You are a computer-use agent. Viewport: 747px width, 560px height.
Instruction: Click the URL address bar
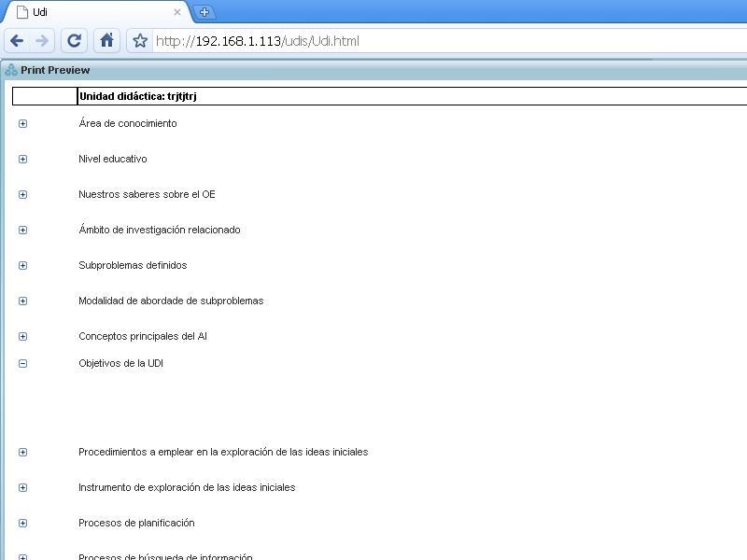tap(448, 41)
